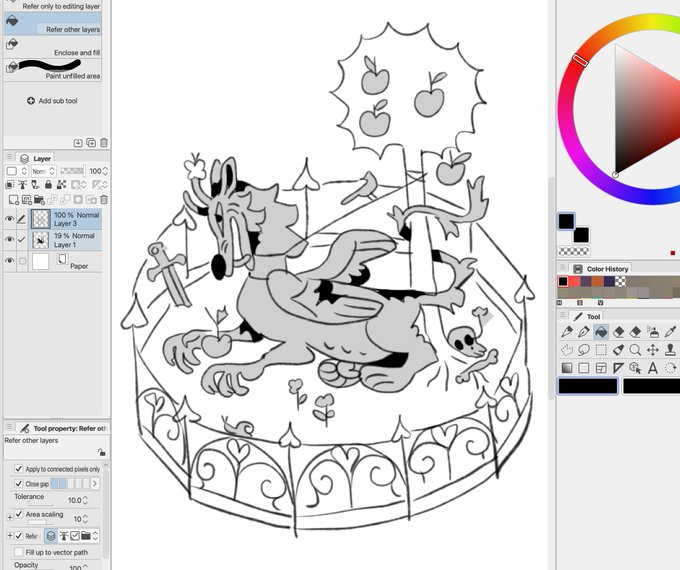This screenshot has height=570, width=680.
Task: Expand Close gap options arrow
Action: pos(95,483)
